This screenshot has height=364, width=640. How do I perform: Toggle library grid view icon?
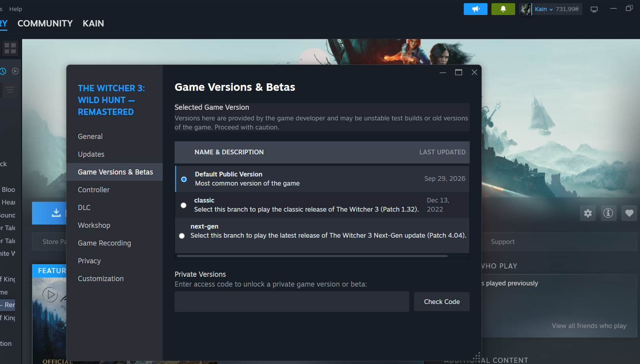[x=10, y=49]
